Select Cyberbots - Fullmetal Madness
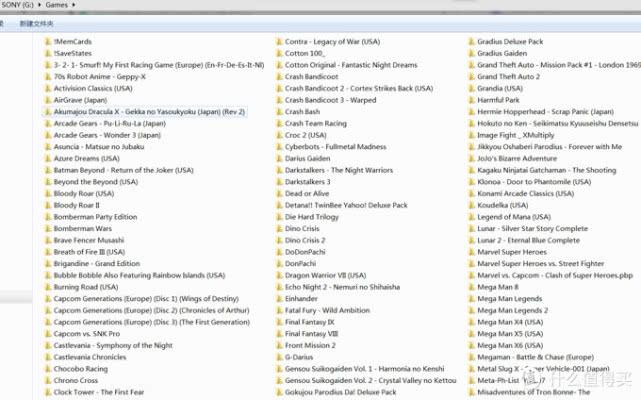The width and height of the screenshot is (641, 400). 336,147
